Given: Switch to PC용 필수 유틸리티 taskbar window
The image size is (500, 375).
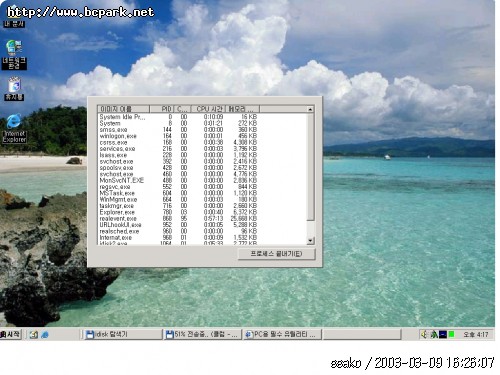Looking at the screenshot, I should pyautogui.click(x=283, y=334).
